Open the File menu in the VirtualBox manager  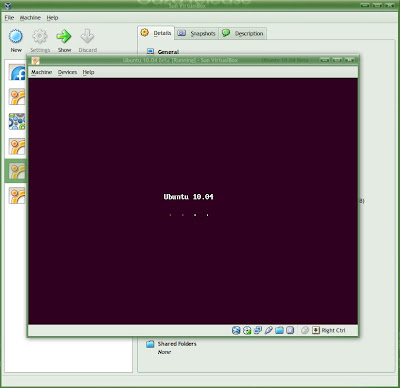point(9,18)
